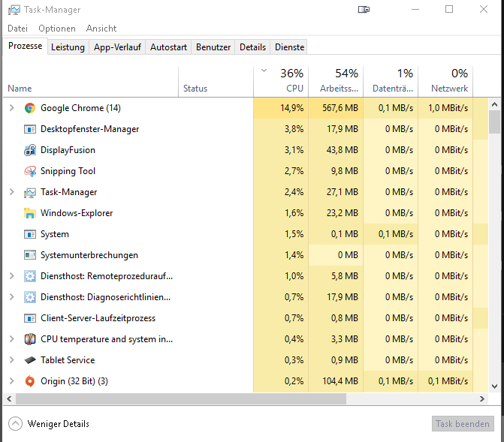The width and height of the screenshot is (504, 442).
Task: Click the Tablet Service icon
Action: 30,360
